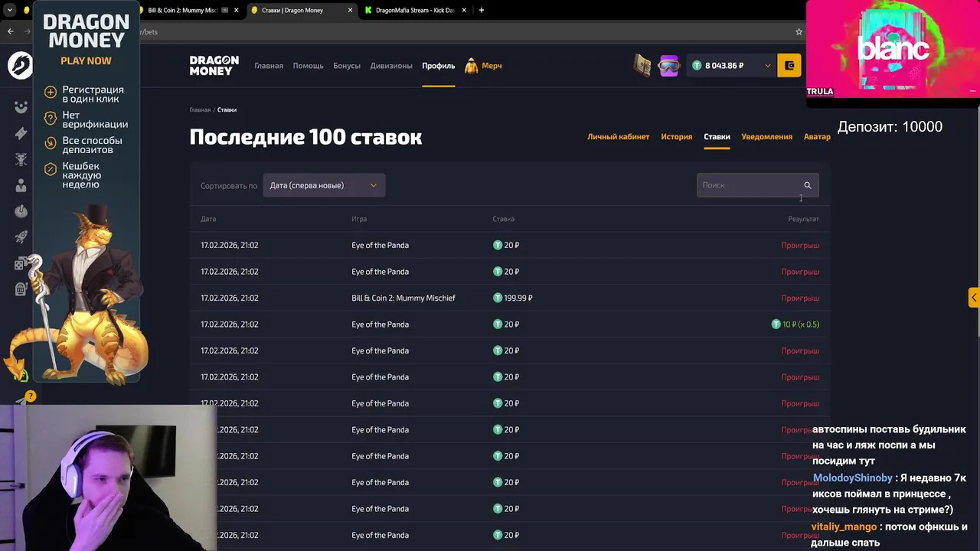Click PLAY NOW on Dragon Money banner
This screenshot has width=980, height=551.
click(86, 61)
